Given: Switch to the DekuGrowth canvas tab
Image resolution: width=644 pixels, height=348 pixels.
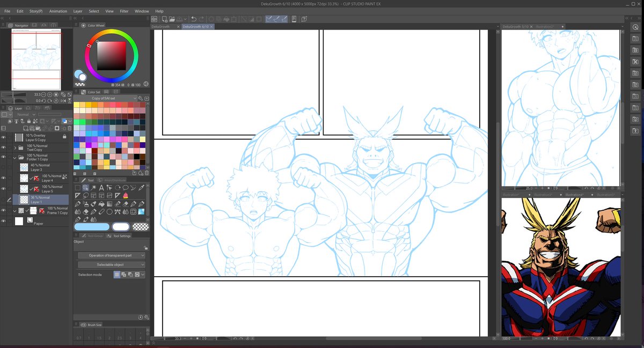Looking at the screenshot, I should click(161, 26).
